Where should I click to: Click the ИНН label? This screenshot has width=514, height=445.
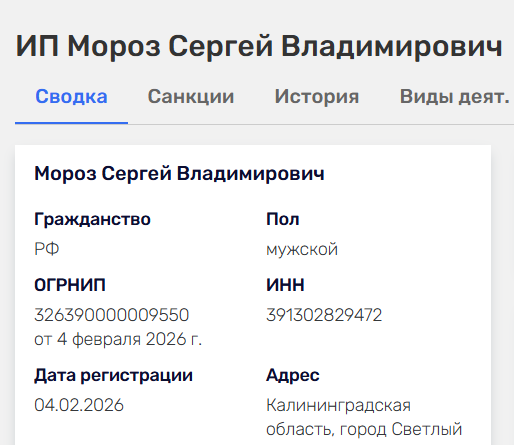(x=285, y=285)
